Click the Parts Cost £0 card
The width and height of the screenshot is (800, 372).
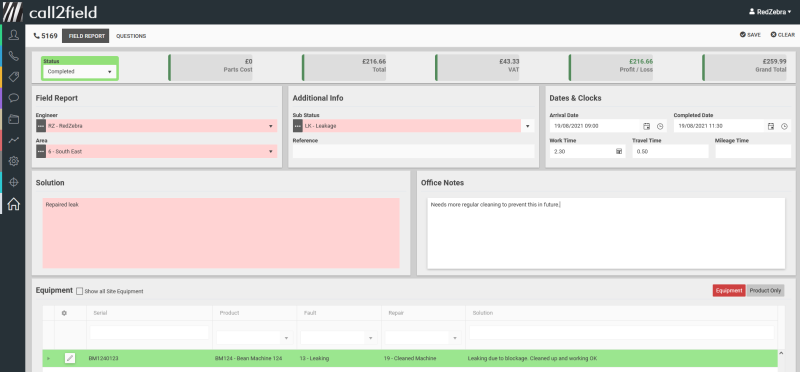[x=211, y=67]
